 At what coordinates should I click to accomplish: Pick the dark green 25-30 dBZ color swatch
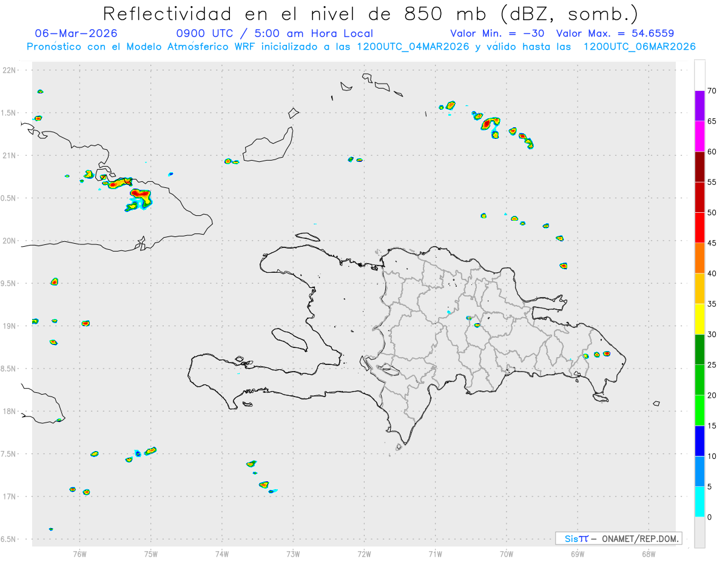point(699,349)
